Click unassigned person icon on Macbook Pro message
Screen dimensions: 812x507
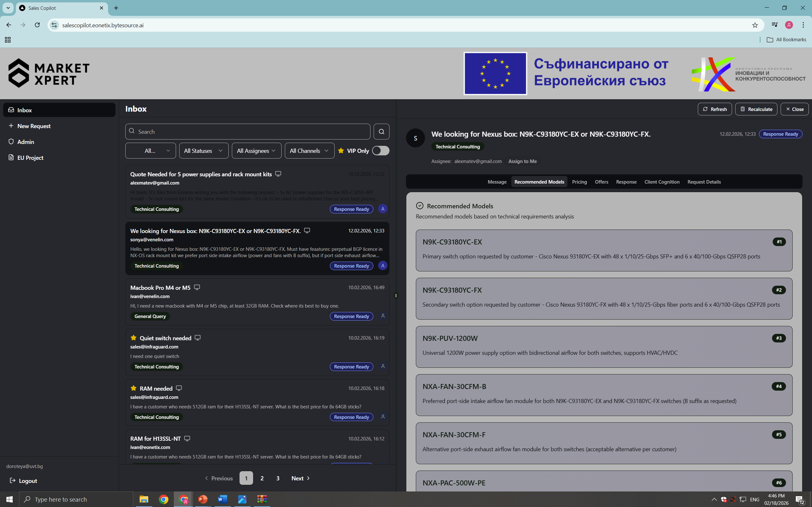pos(383,316)
